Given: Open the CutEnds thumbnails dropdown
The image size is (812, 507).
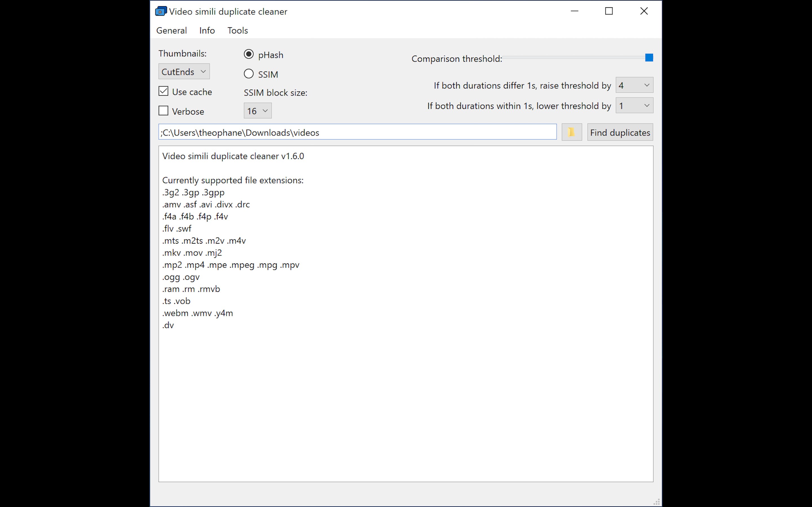Looking at the screenshot, I should pyautogui.click(x=184, y=71).
